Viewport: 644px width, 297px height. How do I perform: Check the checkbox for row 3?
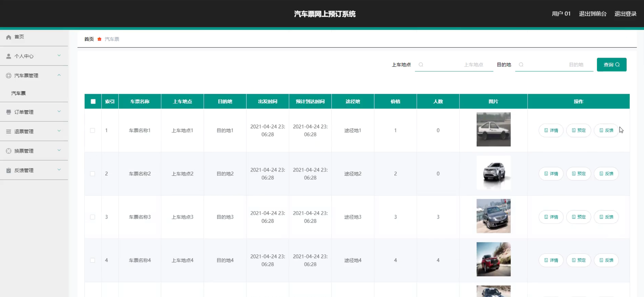(92, 217)
